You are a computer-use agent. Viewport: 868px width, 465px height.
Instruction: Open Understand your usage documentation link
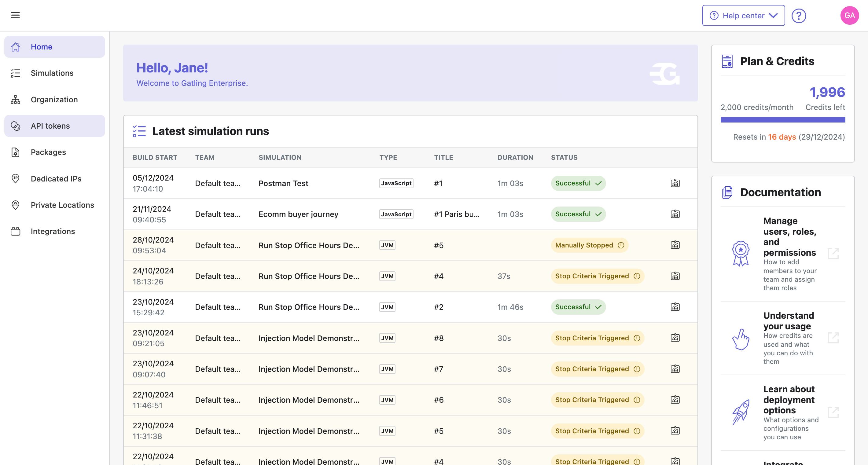pyautogui.click(x=833, y=337)
